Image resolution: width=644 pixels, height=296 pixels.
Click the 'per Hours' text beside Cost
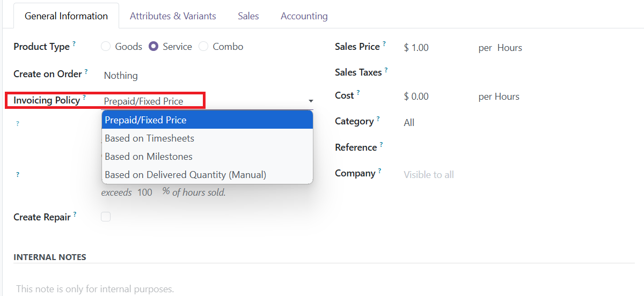(x=499, y=97)
